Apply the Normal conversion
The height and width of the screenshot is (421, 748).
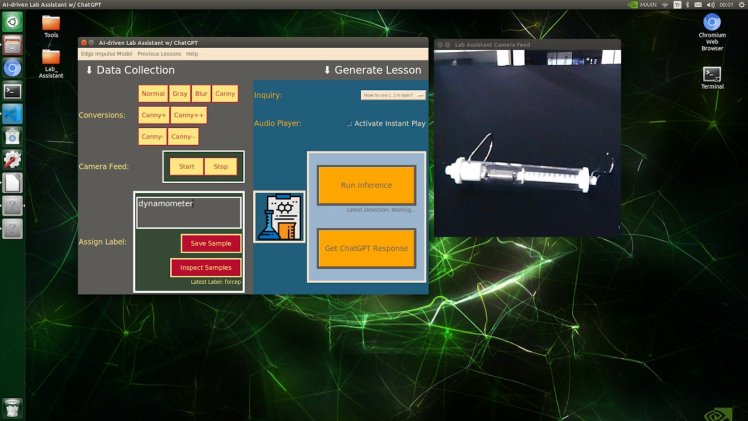[x=153, y=93]
